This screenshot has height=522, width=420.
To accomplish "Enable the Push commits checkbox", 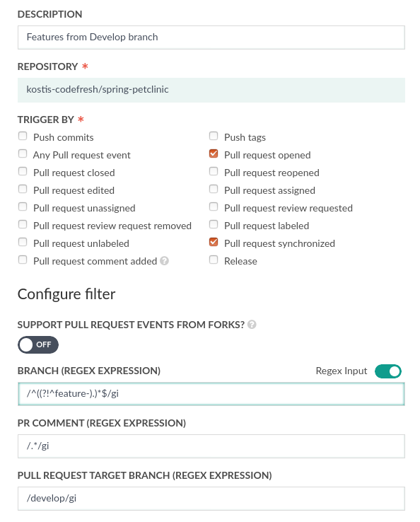I will 23,137.
